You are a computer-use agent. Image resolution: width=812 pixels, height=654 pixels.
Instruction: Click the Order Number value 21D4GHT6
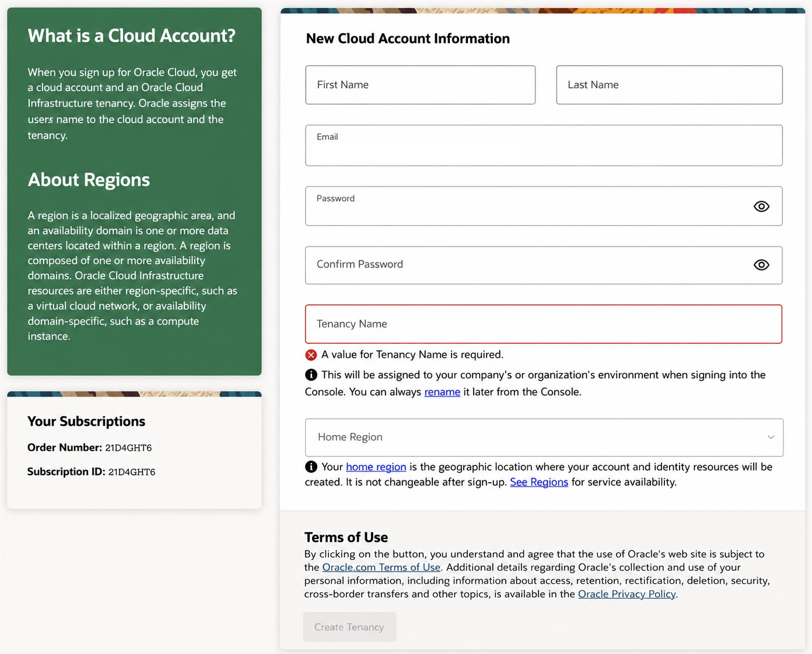(x=128, y=448)
